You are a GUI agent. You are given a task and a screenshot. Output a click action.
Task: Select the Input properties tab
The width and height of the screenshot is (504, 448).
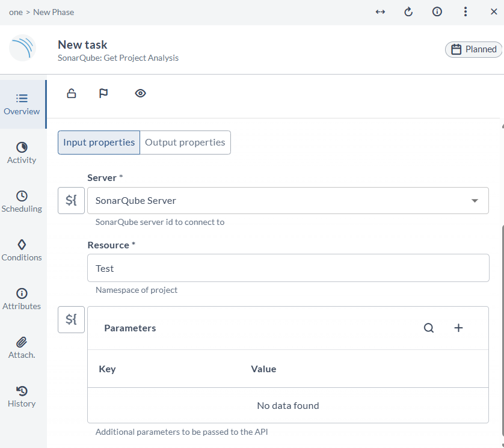[99, 143]
